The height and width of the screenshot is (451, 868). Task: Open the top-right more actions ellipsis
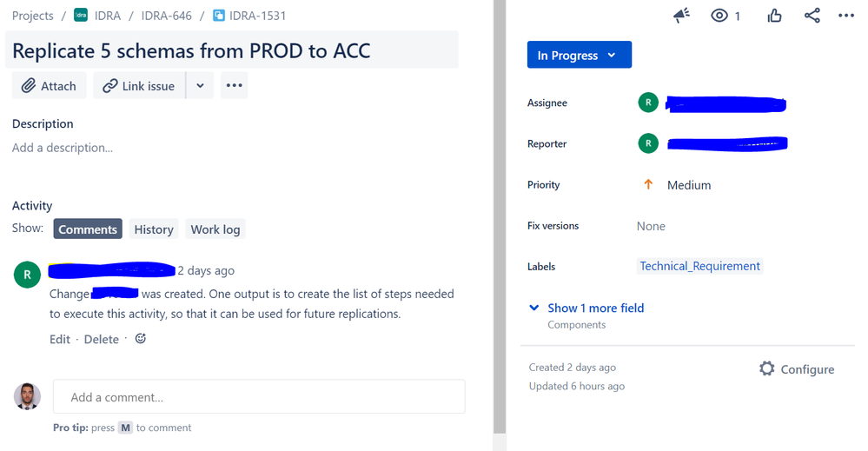846,16
